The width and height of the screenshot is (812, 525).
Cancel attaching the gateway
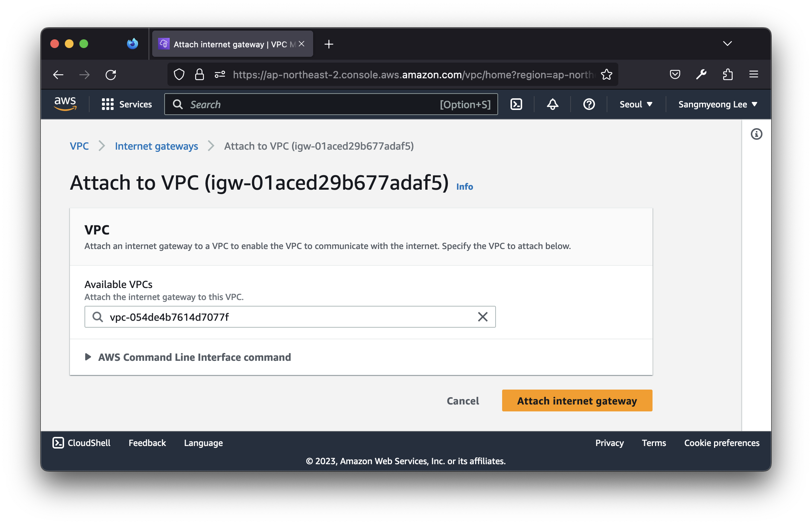pyautogui.click(x=463, y=400)
